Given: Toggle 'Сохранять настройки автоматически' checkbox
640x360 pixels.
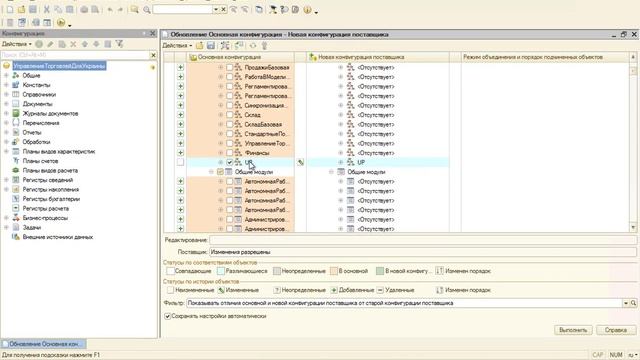Looking at the screenshot, I should pyautogui.click(x=167, y=316).
